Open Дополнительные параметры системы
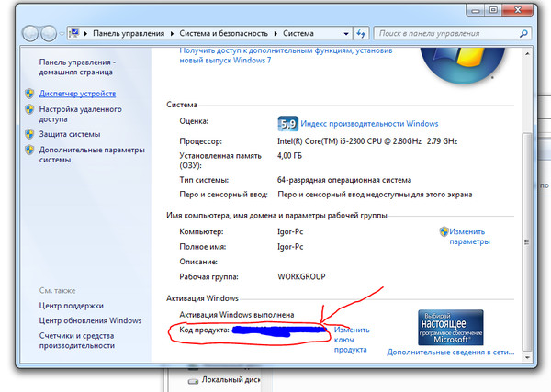 click(x=92, y=154)
